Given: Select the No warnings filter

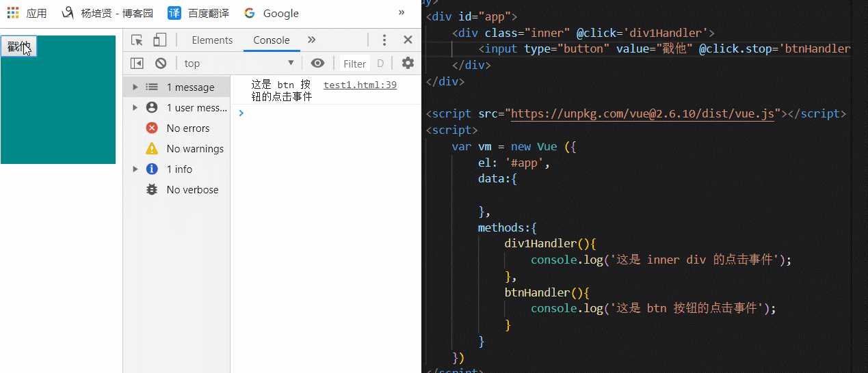Looking at the screenshot, I should coord(177,149).
